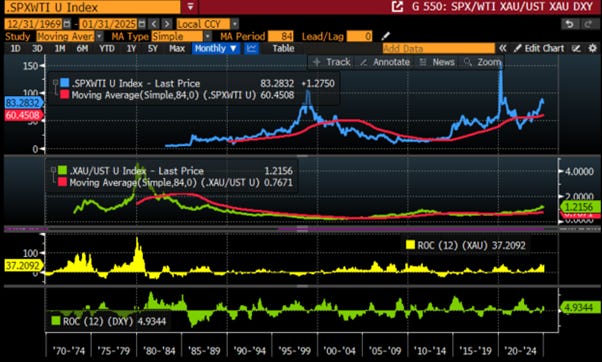Click the pop-out chart export icon

pyautogui.click(x=397, y=7)
